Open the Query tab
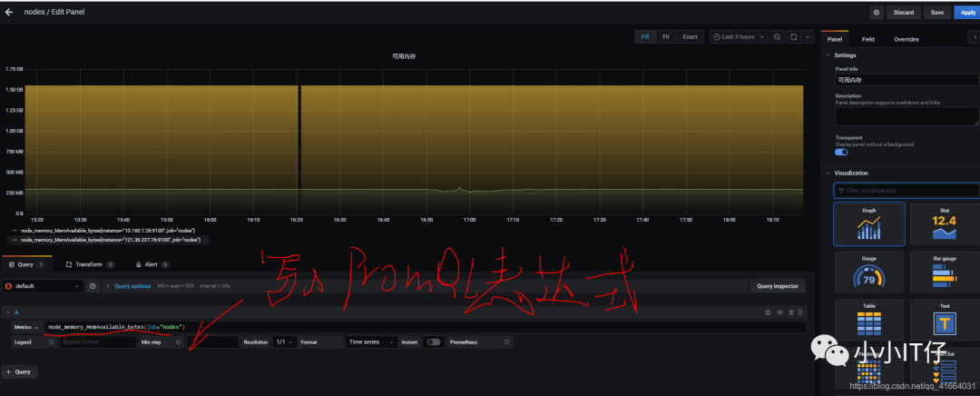The width and height of the screenshot is (980, 396). [x=26, y=264]
